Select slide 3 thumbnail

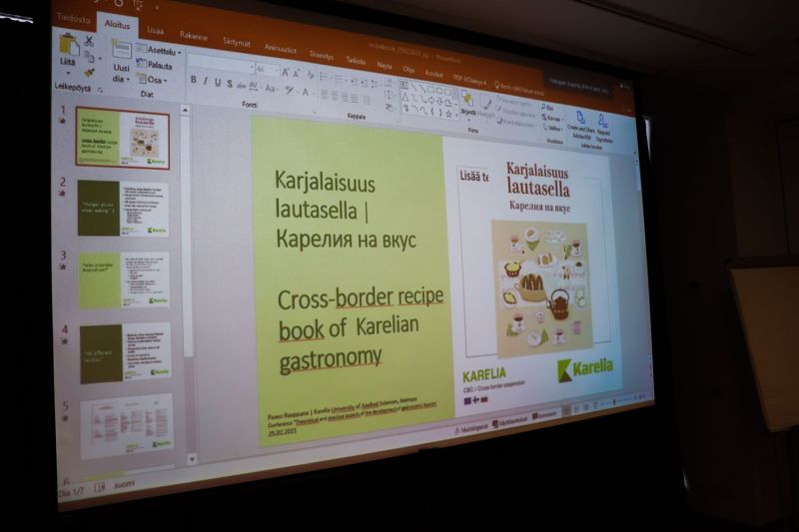click(124, 280)
